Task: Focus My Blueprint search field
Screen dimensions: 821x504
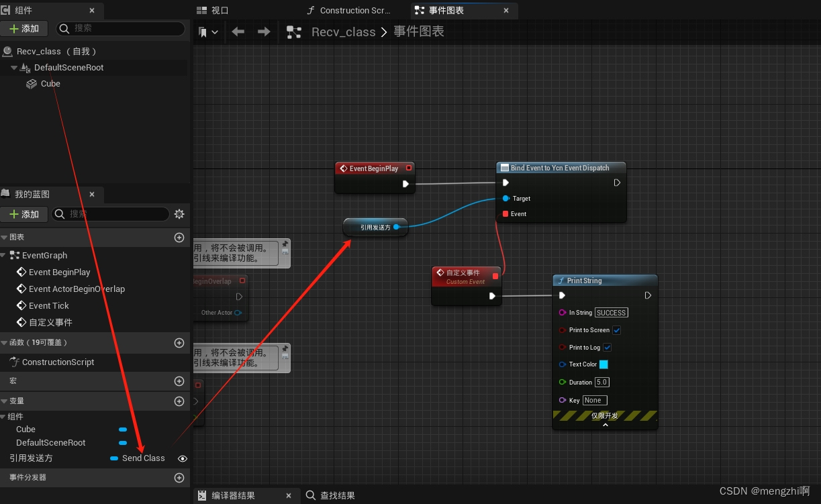Action: point(111,214)
